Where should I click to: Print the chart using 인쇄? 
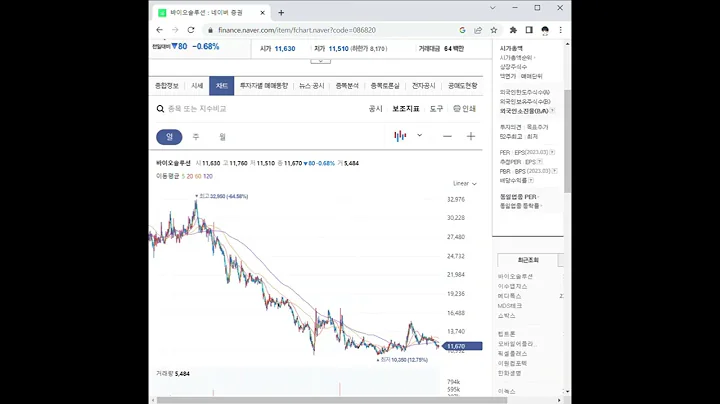click(464, 109)
